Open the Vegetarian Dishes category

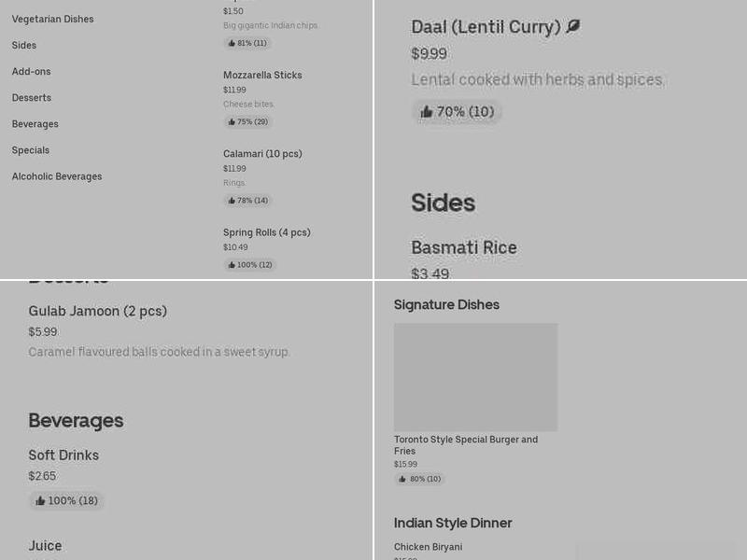52,19
